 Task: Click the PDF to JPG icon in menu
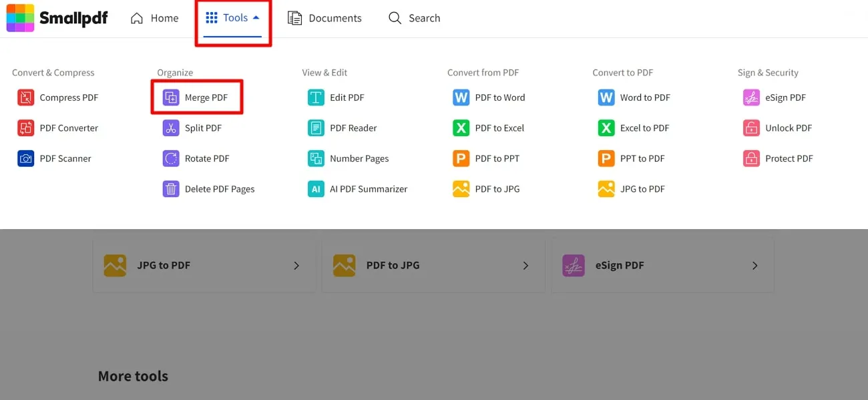461,189
